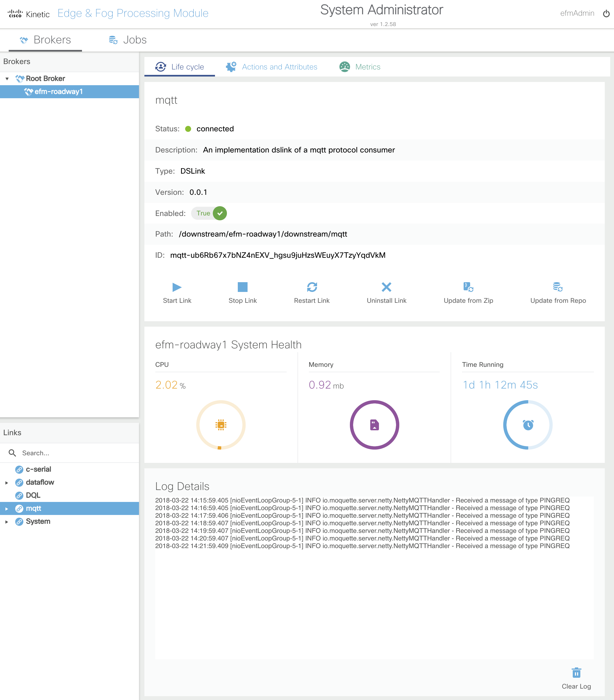Select the dataflow link
This screenshot has height=700, width=614.
click(40, 482)
